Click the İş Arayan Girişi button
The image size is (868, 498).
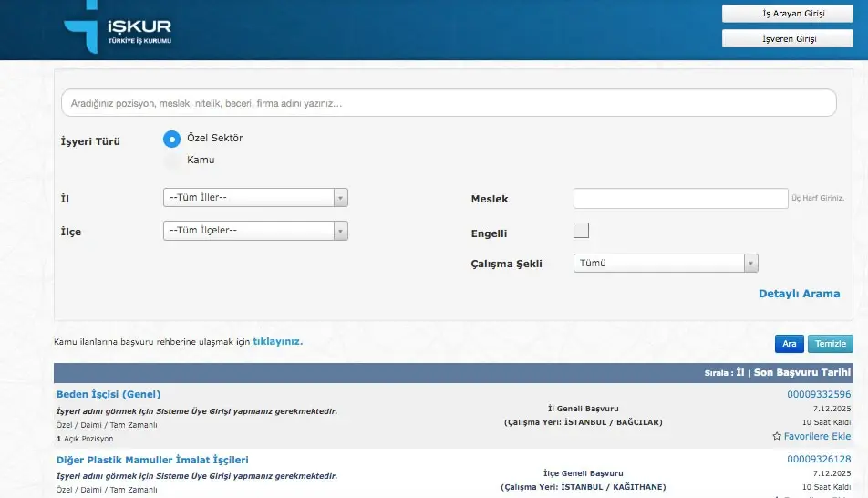[x=787, y=14]
